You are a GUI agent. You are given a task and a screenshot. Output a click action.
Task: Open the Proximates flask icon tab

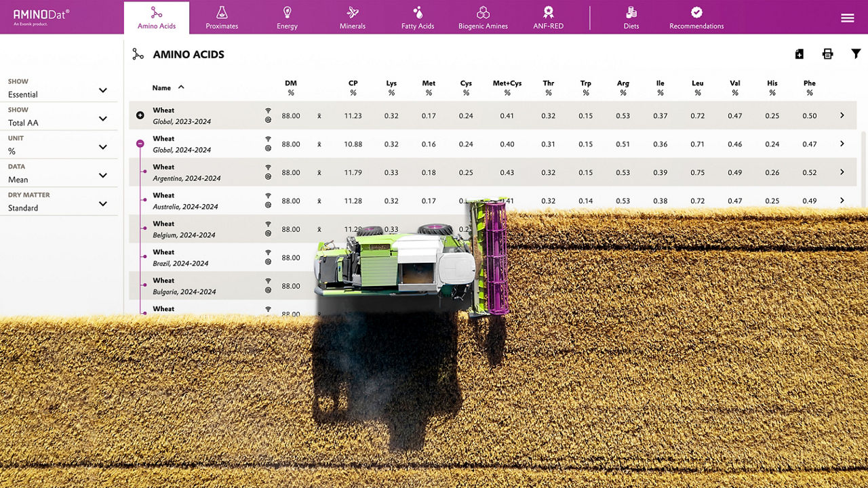tap(222, 18)
